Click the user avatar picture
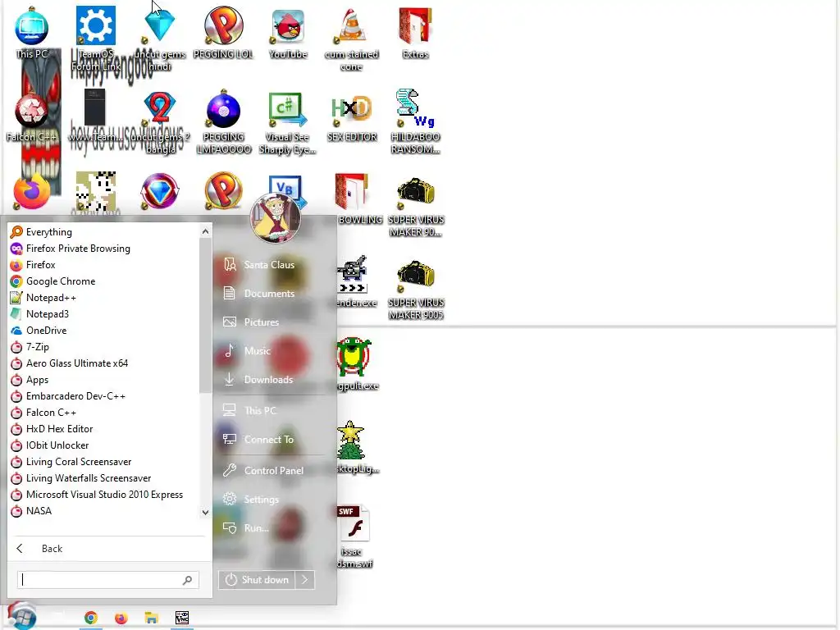Viewport: 840px width, 630px height. coord(276,218)
